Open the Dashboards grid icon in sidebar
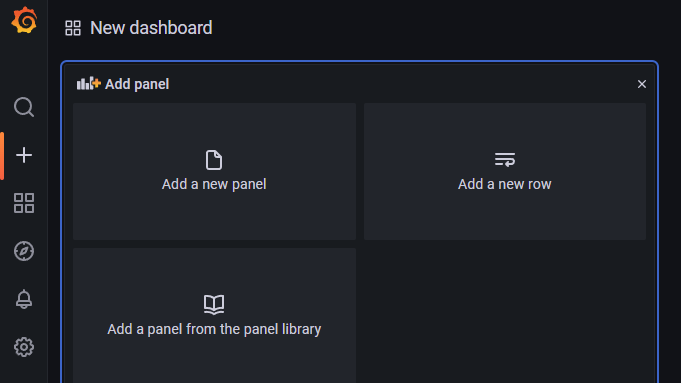 pos(24,203)
